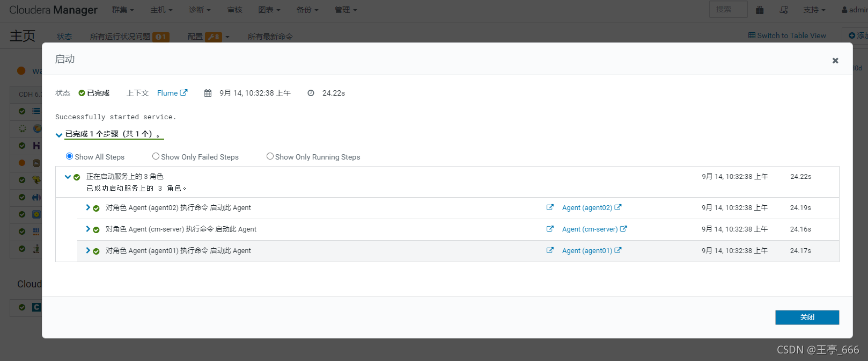Screen dimensions: 868x361
Task: Click the 24.19s duration value
Action: 800,207
